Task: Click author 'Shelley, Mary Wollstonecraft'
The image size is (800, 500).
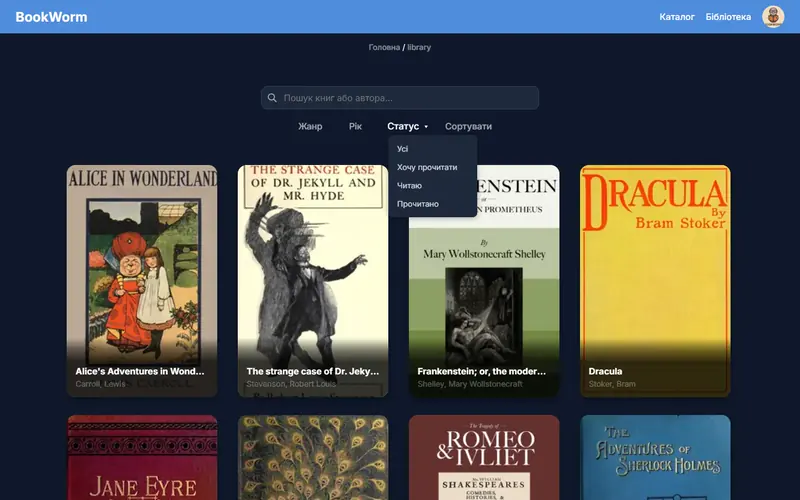Action: [x=470, y=384]
